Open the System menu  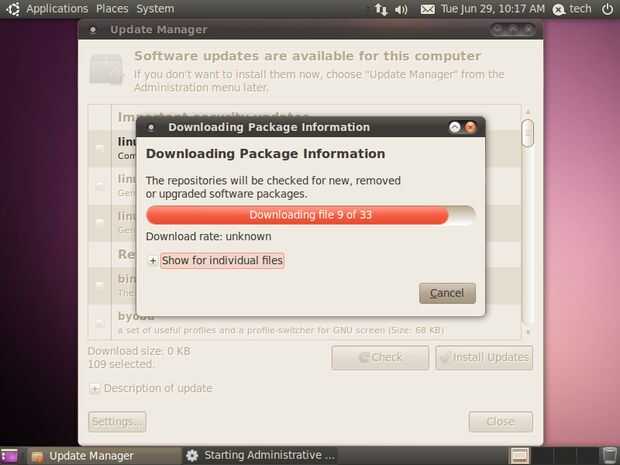pyautogui.click(x=155, y=9)
